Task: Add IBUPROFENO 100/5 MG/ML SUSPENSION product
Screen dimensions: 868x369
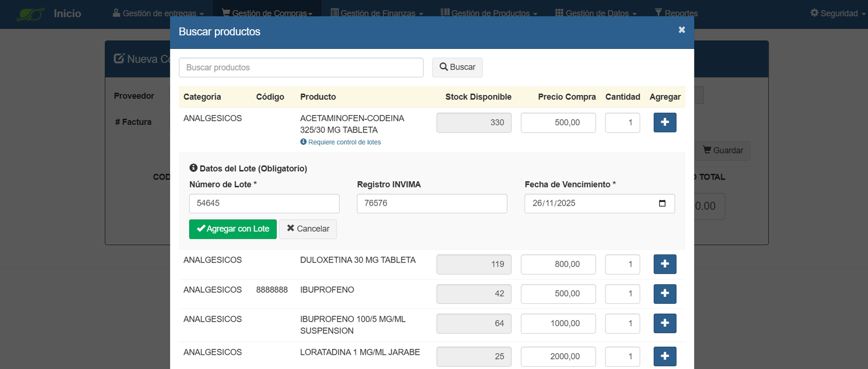Action: pos(665,323)
